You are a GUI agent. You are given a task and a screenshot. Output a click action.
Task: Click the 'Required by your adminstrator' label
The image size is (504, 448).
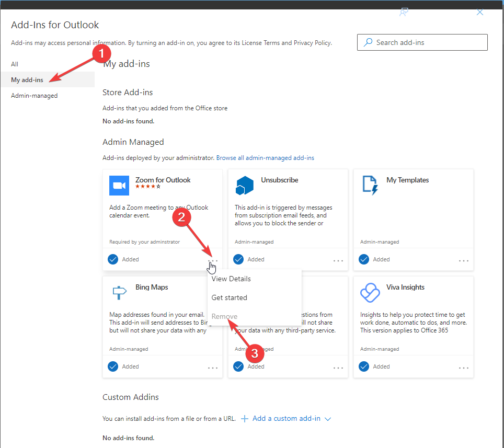[x=144, y=242]
